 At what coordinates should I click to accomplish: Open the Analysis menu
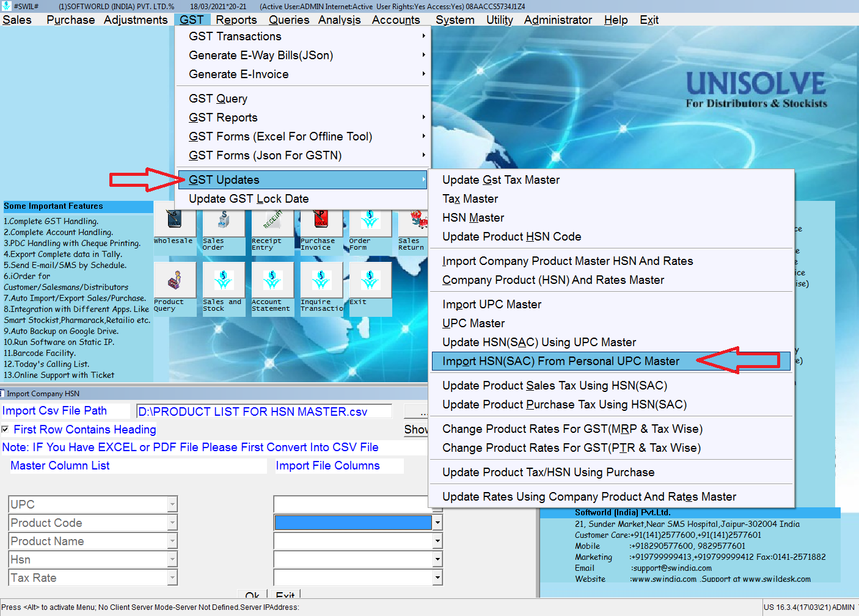pyautogui.click(x=340, y=20)
